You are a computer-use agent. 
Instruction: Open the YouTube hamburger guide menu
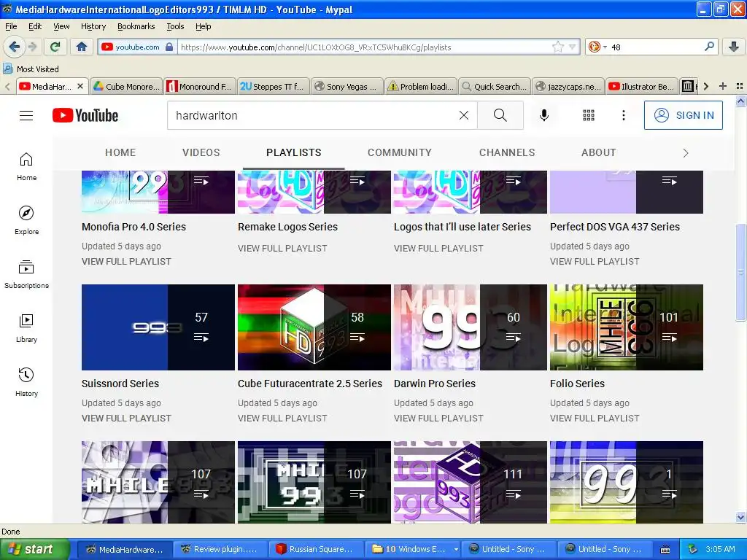click(x=26, y=115)
